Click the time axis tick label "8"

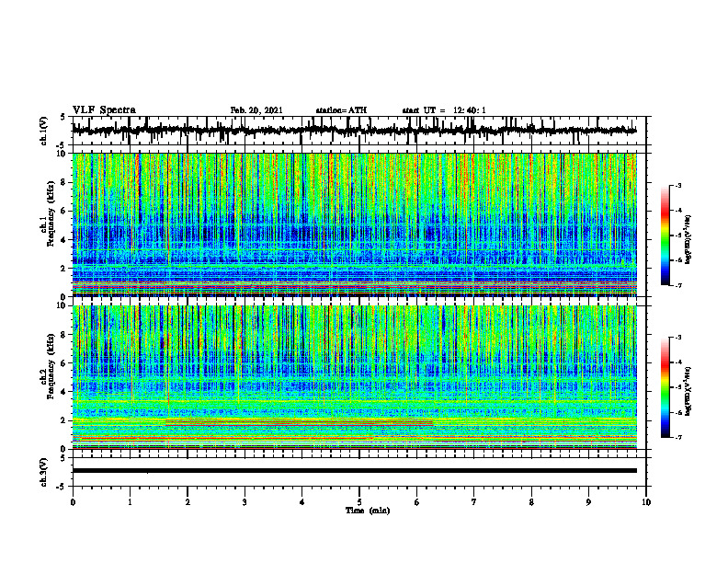531,502
